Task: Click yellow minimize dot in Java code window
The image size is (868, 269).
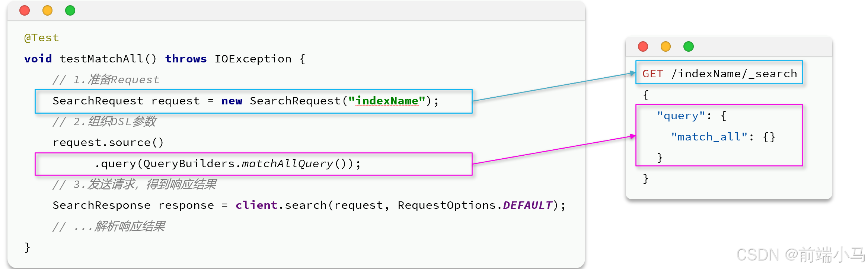Action: point(47,10)
